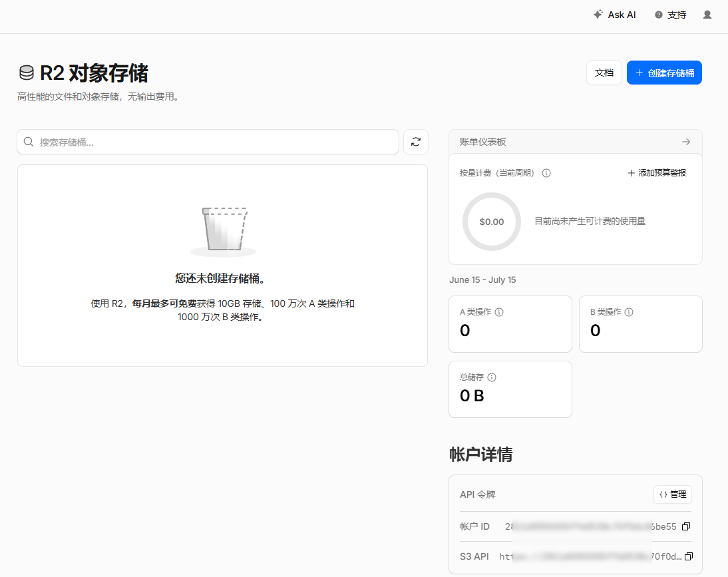The image size is (728, 577).
Task: Focus the 搜索存储桶 search field
Action: (x=208, y=142)
